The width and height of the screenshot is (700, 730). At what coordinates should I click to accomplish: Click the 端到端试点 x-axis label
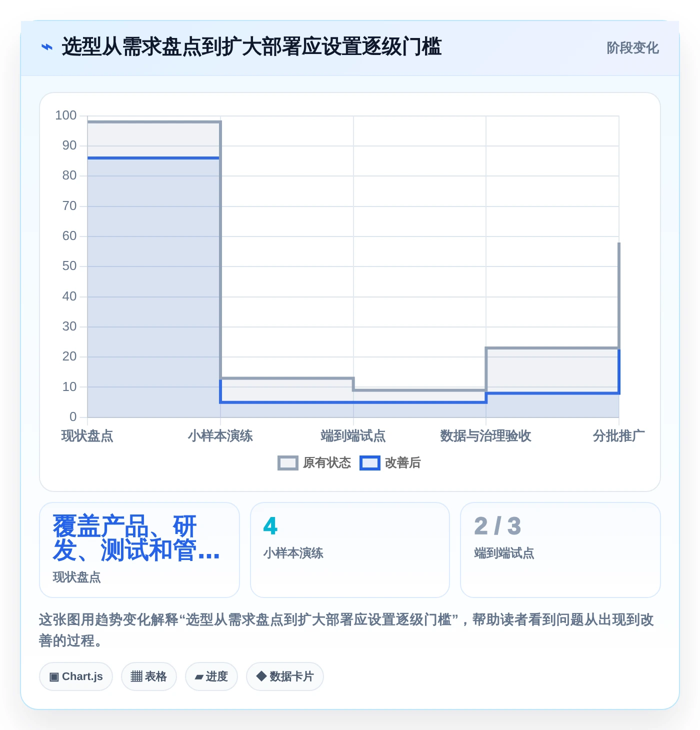point(353,436)
